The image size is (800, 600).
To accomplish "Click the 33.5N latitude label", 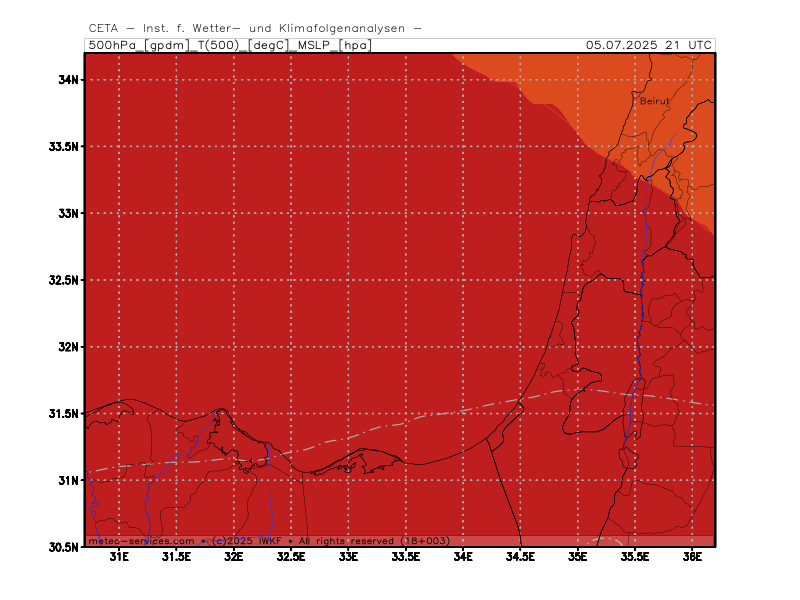I will [64, 146].
